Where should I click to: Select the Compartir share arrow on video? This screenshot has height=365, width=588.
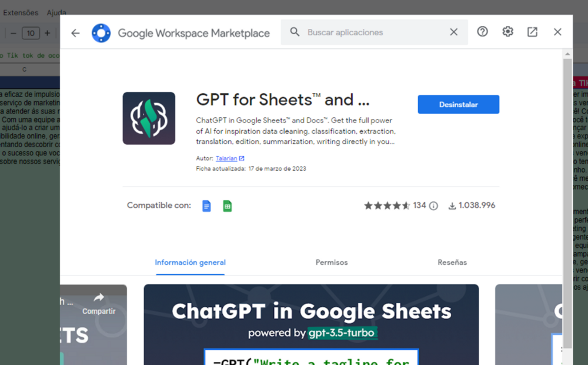(99, 298)
